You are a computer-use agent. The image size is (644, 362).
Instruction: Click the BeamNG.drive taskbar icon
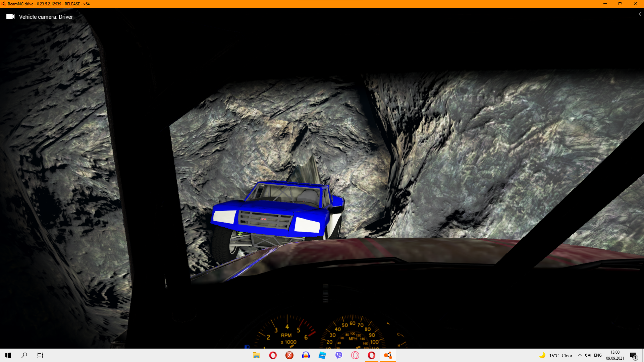pos(388,355)
